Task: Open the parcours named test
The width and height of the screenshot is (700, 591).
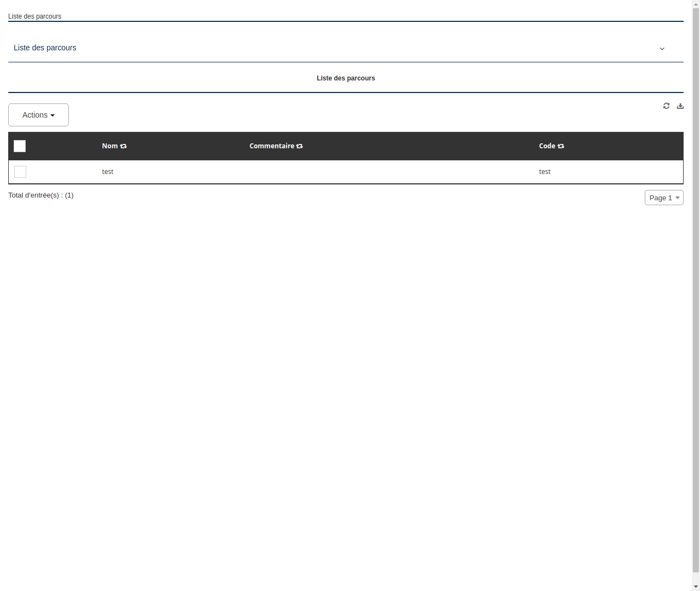Action: click(107, 172)
